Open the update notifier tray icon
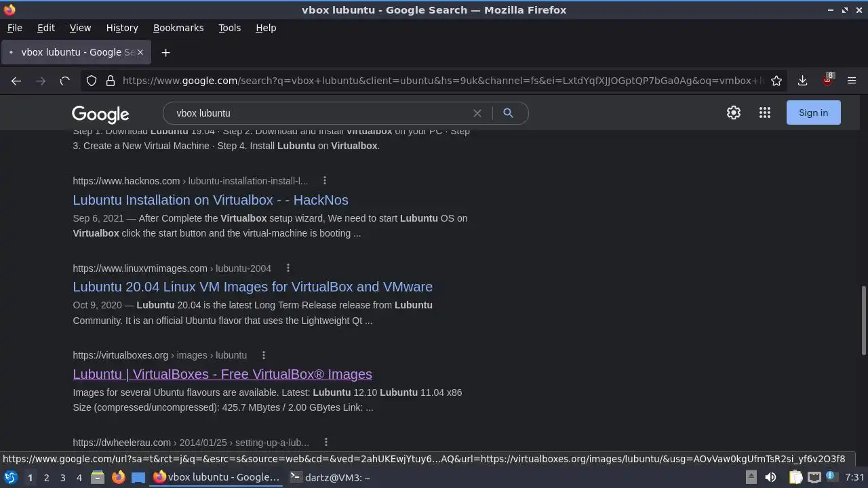 tap(831, 477)
